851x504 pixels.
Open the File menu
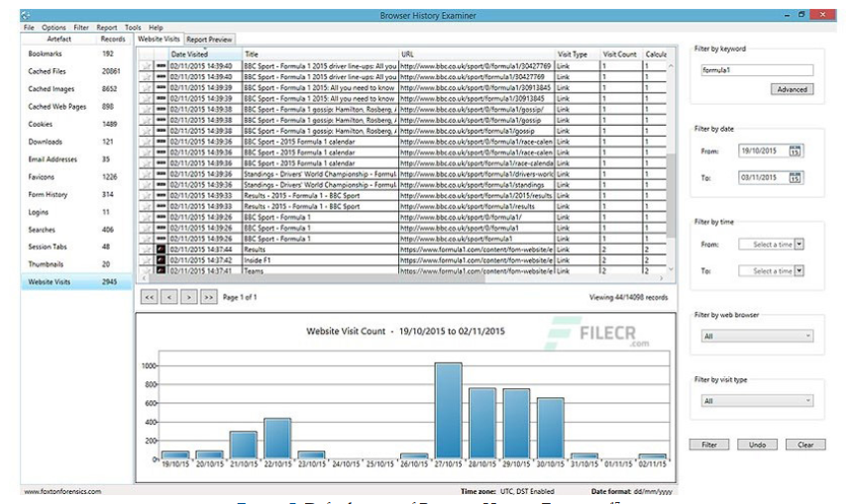pyautogui.click(x=29, y=27)
